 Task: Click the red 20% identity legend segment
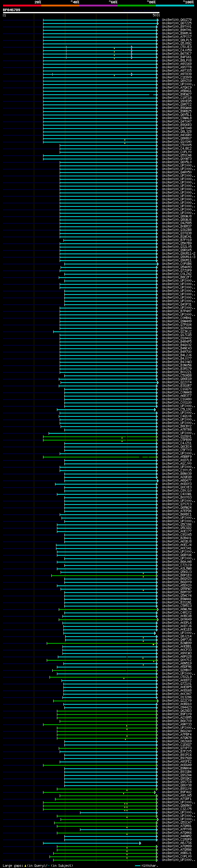coord(22,6)
